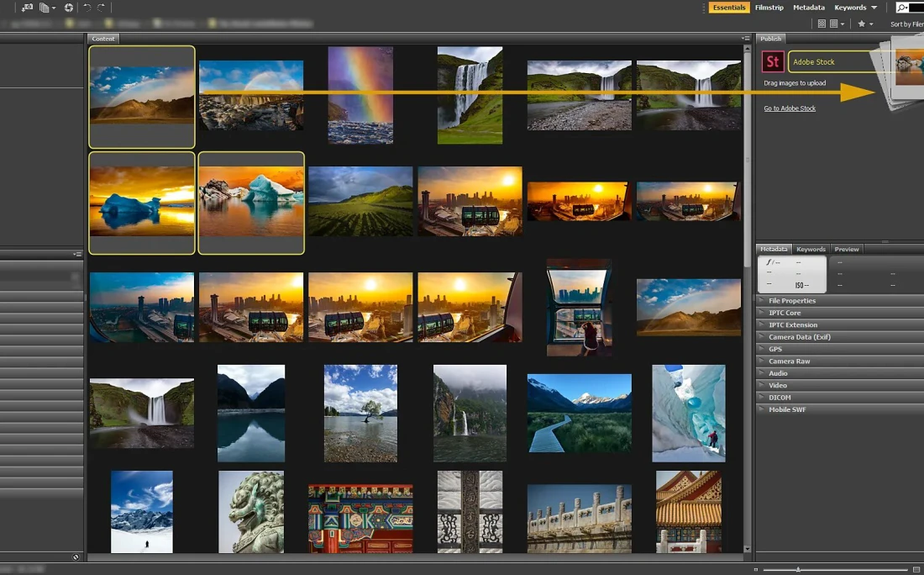Screen dimensions: 924x575
Task: Open the workspace switcher dropdown arrow after Keywords
Action: click(x=874, y=8)
